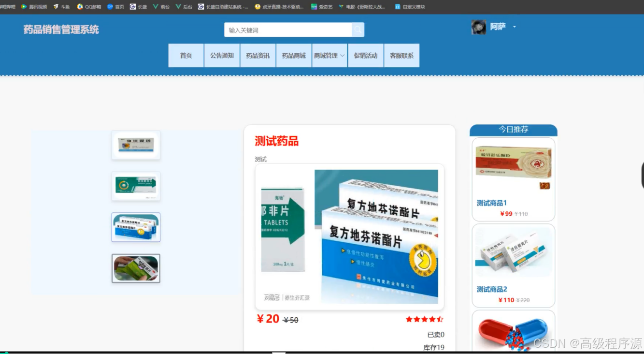The height and width of the screenshot is (354, 644).
Task: Click the 阿萨 username
Action: click(498, 27)
